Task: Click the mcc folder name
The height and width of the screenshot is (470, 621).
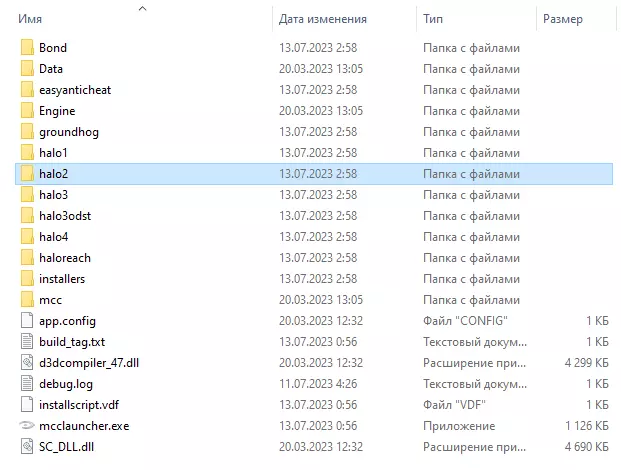Action: (x=50, y=300)
